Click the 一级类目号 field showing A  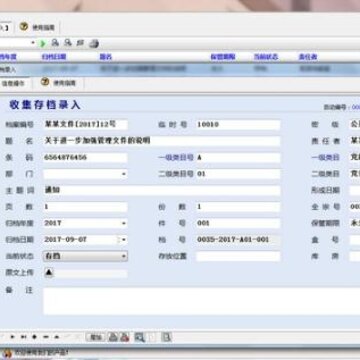tap(238, 158)
